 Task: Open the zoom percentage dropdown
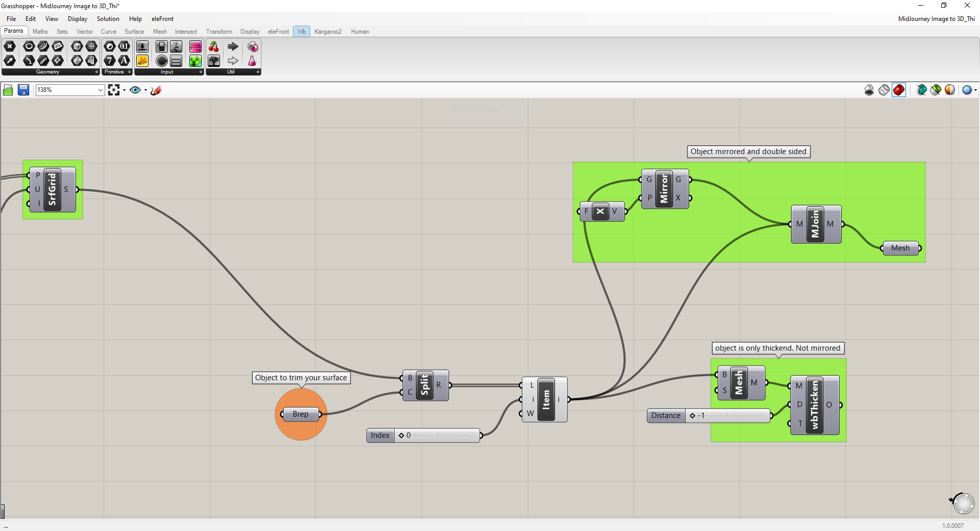(99, 90)
